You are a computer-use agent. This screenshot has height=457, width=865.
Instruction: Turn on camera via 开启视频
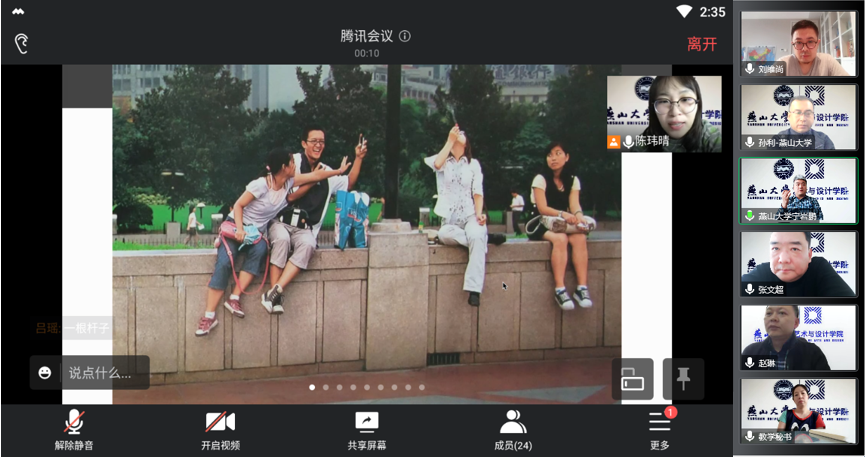[220, 430]
